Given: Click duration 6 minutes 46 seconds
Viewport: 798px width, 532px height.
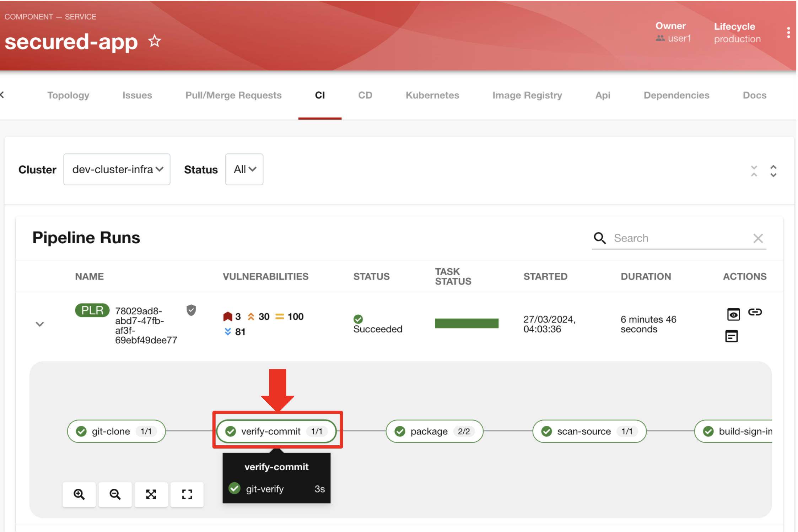Looking at the screenshot, I should point(648,324).
